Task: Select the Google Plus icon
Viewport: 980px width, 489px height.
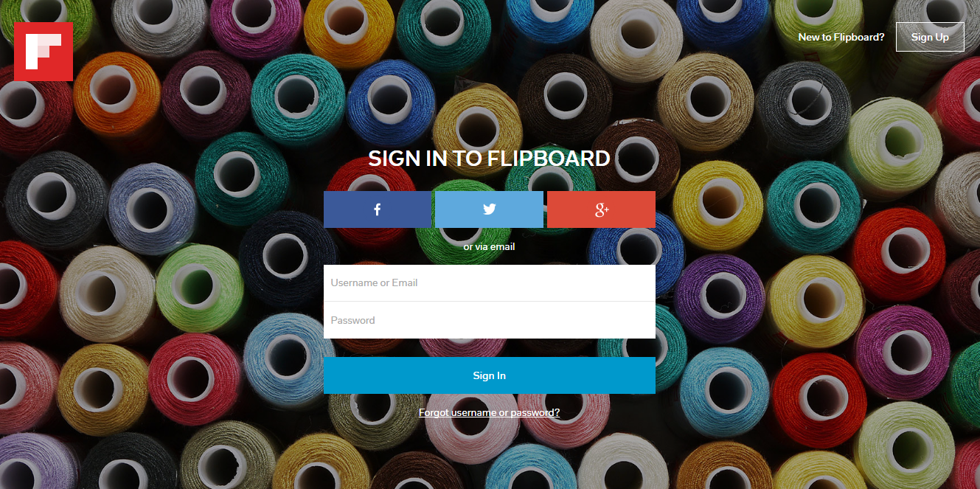Action: (602, 210)
